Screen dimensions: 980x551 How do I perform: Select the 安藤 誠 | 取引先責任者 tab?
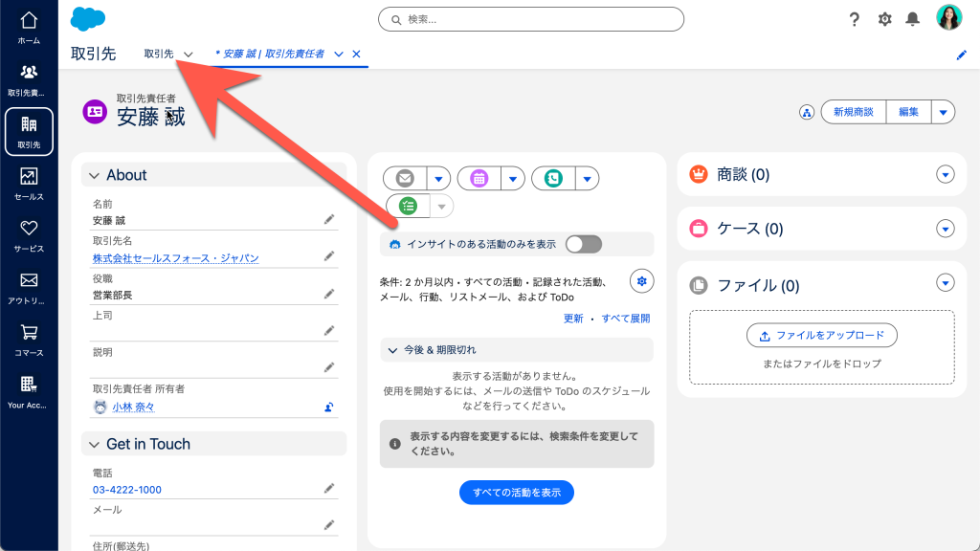pyautogui.click(x=270, y=55)
